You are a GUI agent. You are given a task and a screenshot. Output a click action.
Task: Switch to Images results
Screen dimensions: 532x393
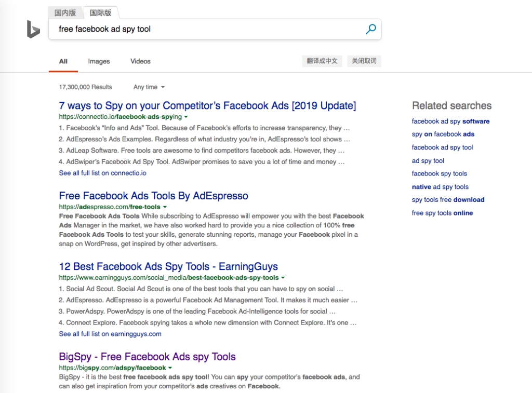click(99, 61)
